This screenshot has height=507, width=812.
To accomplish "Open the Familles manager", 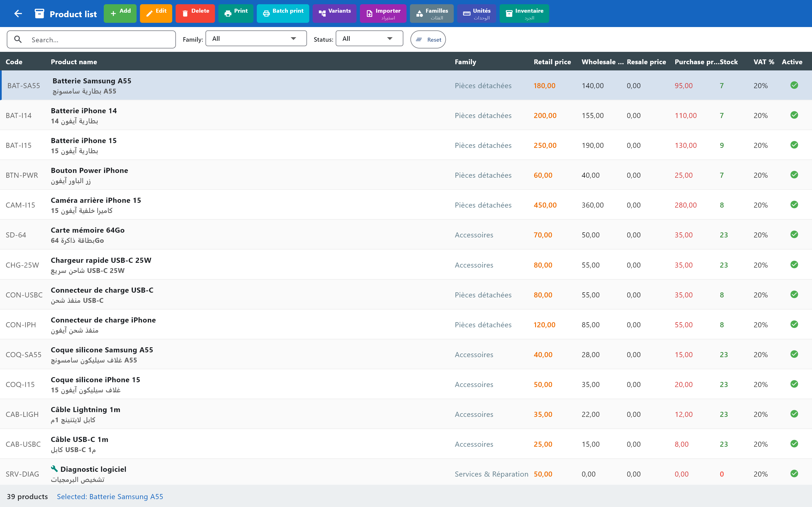I will [432, 14].
